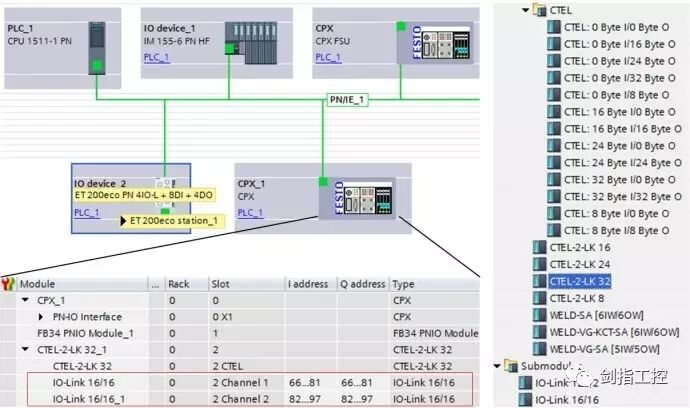Click module icon beside CTEL: 32 Byte I/32 Byte O
The width and height of the screenshot is (690, 408).
[554, 196]
